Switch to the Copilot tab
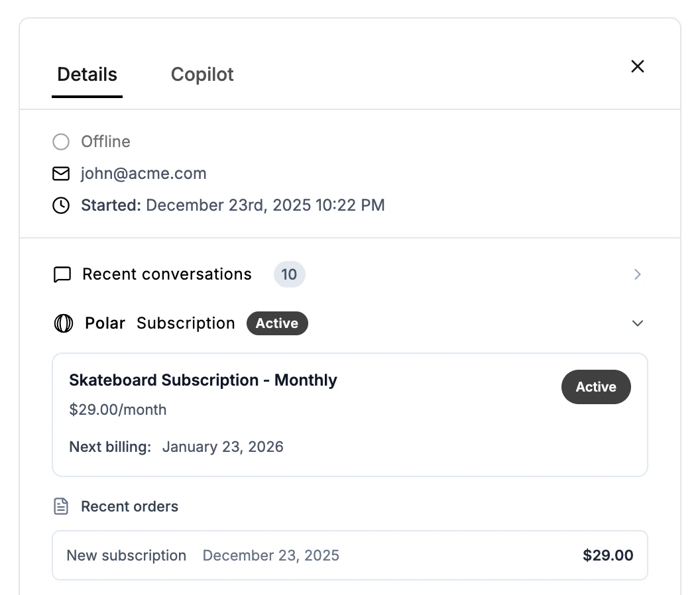 click(202, 74)
